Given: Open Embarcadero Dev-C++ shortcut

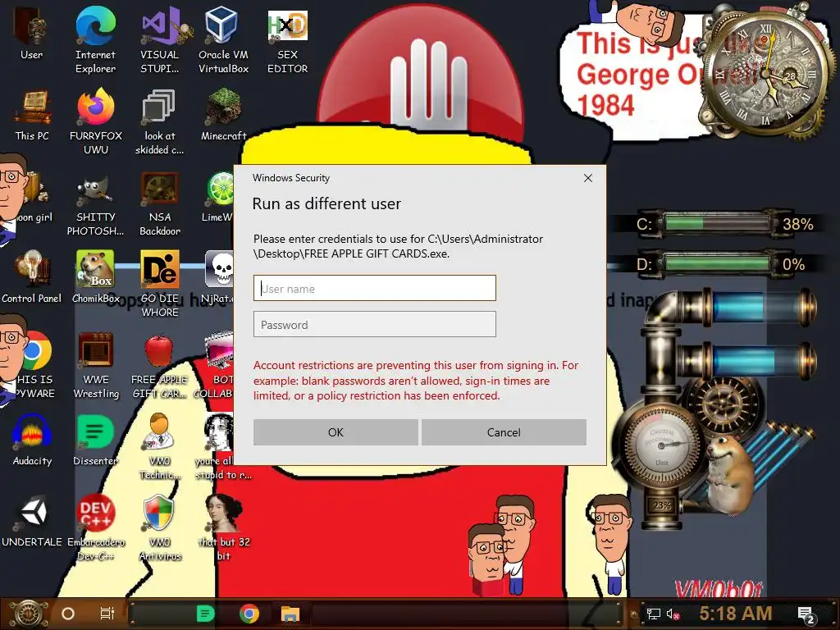Looking at the screenshot, I should click(96, 527).
